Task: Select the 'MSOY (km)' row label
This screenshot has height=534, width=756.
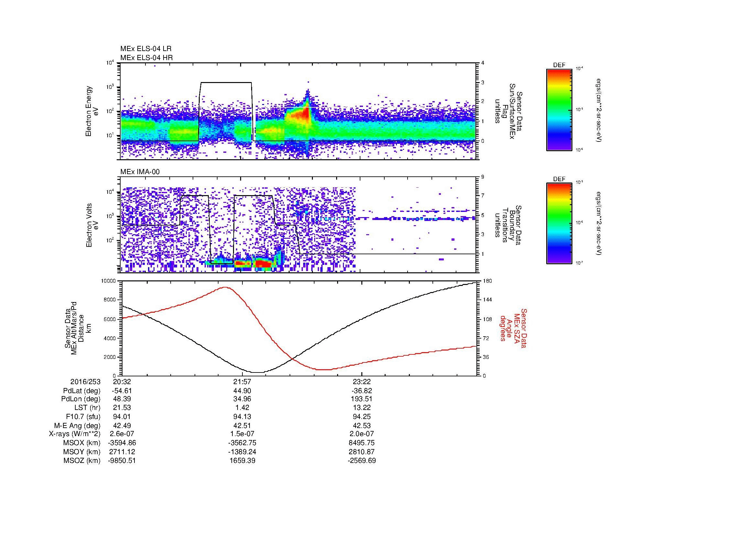Action: tap(82, 452)
